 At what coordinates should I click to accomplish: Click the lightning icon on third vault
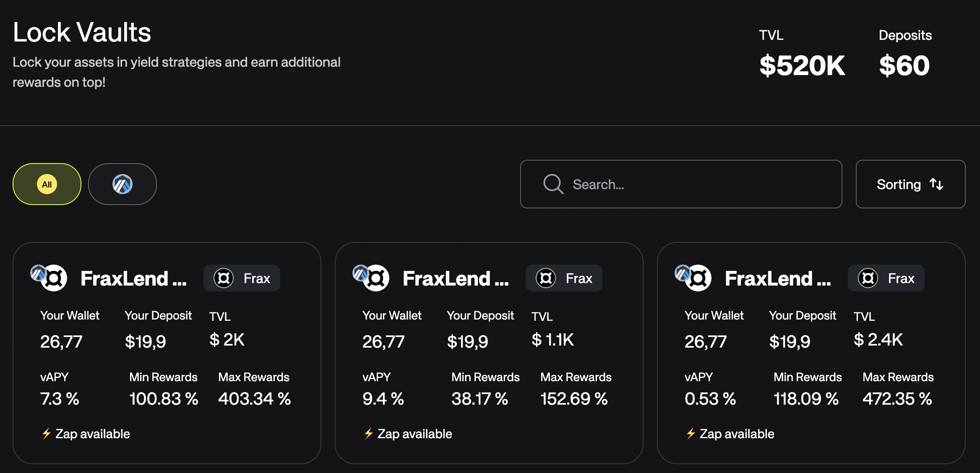691,434
